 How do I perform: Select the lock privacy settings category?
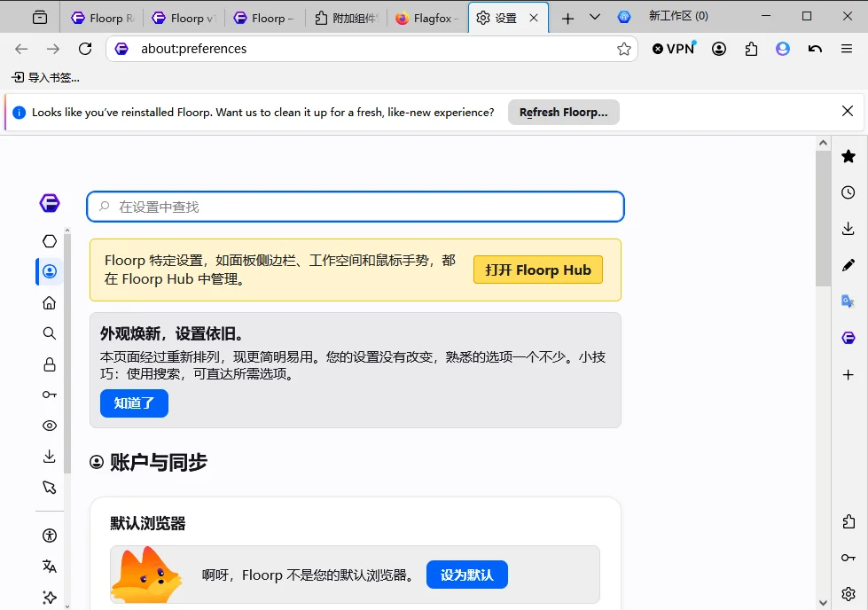[50, 364]
